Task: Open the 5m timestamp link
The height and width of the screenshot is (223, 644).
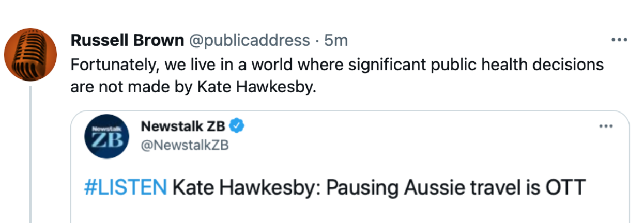Action: (x=335, y=40)
